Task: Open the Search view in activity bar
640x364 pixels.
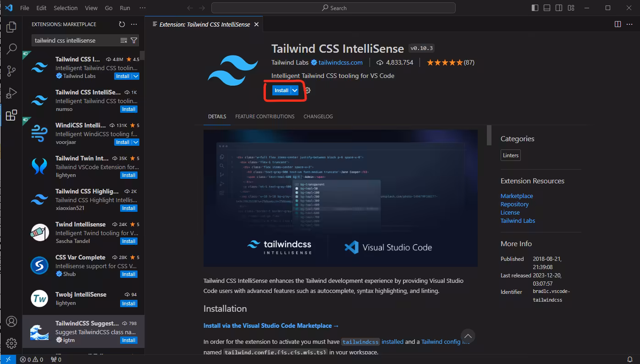Action: click(x=11, y=49)
